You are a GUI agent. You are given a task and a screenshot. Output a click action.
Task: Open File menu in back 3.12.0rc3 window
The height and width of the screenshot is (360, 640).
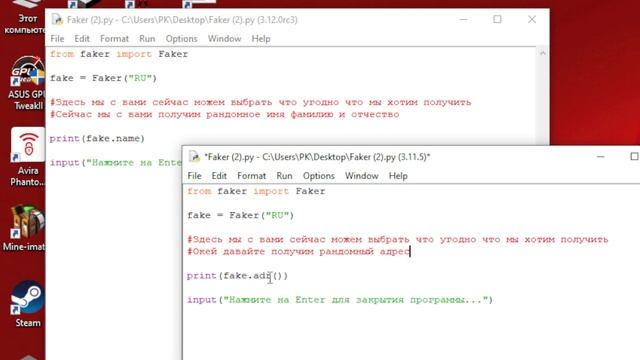pos(57,39)
